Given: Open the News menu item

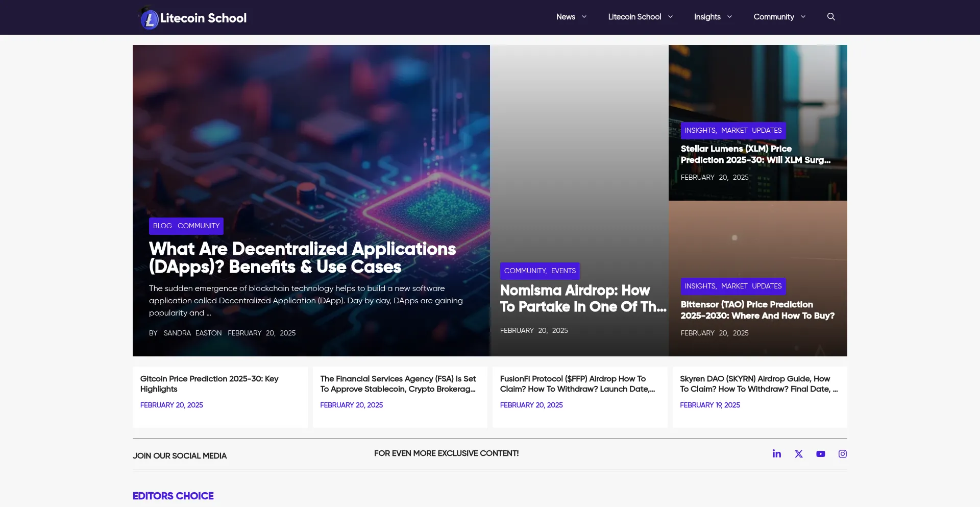Looking at the screenshot, I should (566, 17).
